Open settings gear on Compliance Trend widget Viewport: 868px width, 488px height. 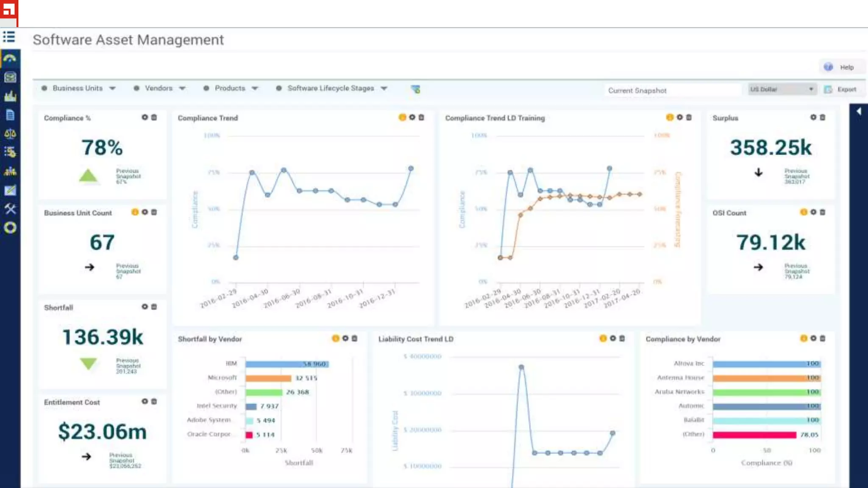tap(412, 117)
